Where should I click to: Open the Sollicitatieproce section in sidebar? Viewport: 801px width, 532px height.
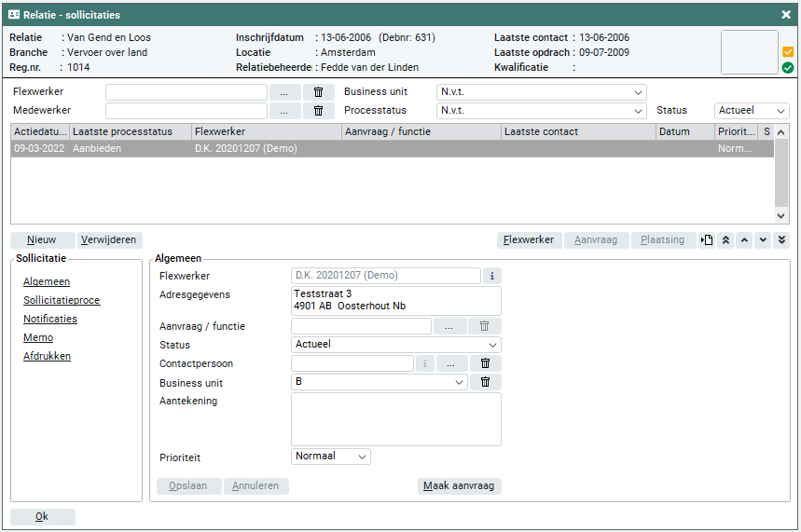coord(62,300)
